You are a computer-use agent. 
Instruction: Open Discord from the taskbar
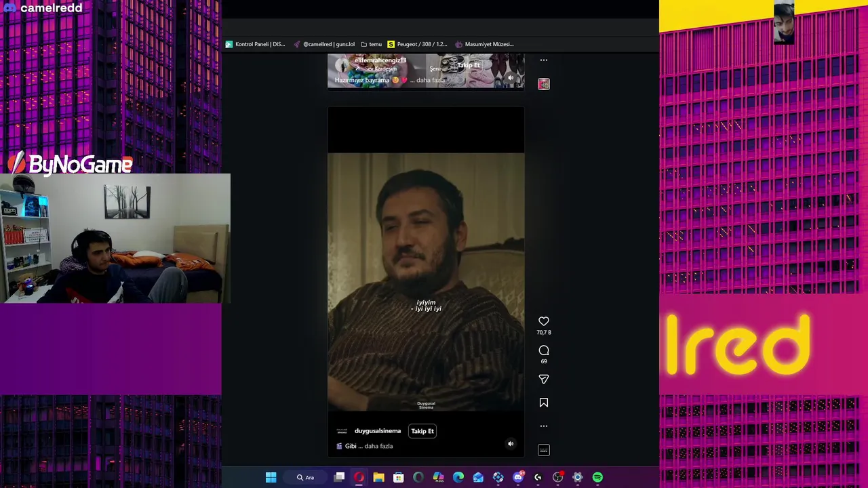[518, 477]
